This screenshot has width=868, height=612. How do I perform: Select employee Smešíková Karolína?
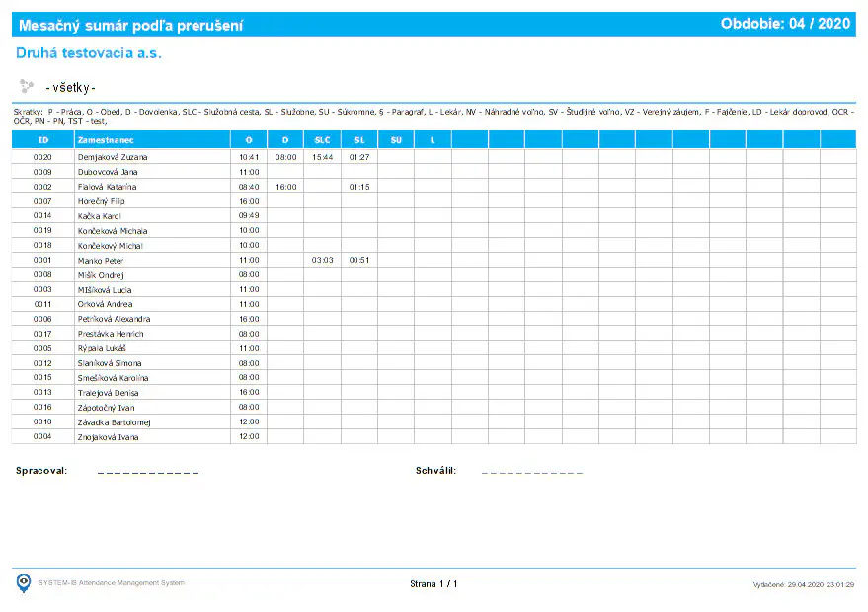click(113, 378)
